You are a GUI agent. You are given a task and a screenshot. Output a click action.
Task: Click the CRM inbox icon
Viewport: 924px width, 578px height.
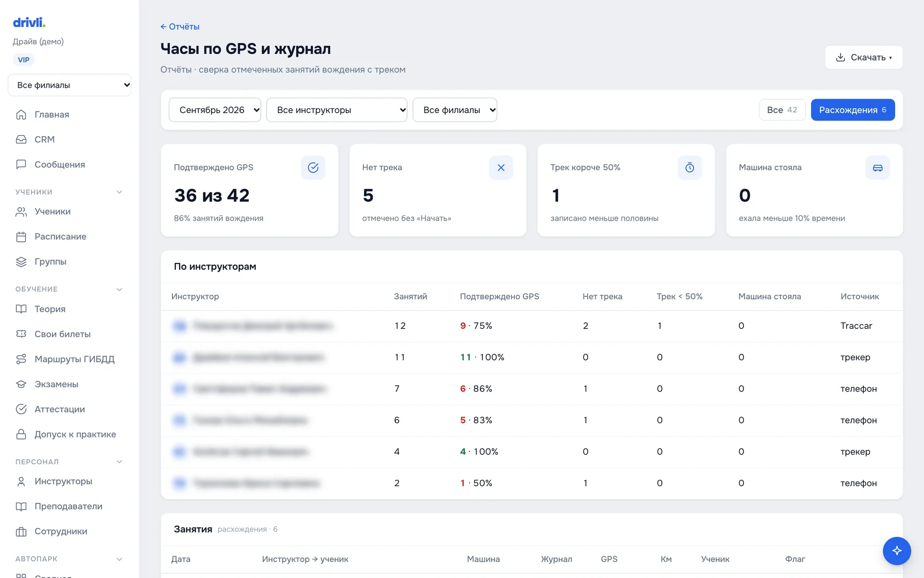click(21, 140)
